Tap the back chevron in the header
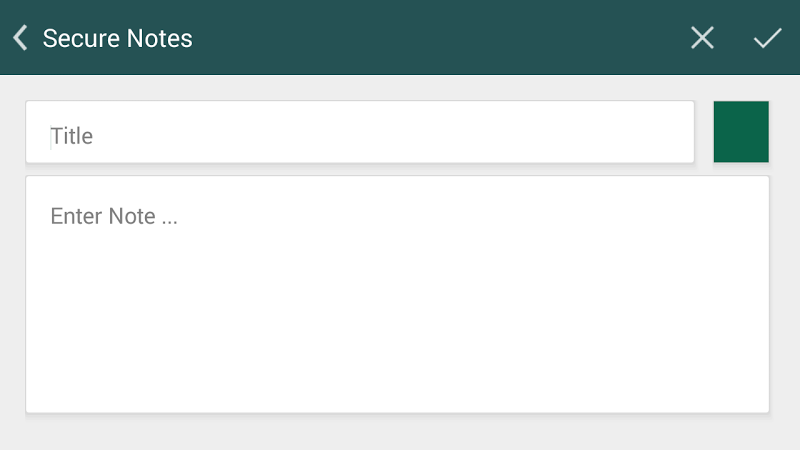 click(x=20, y=38)
